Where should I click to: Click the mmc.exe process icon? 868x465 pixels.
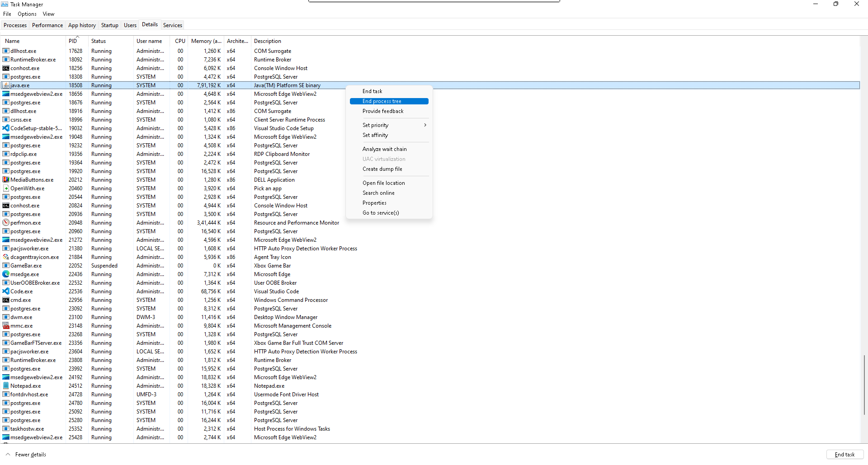coord(6,326)
